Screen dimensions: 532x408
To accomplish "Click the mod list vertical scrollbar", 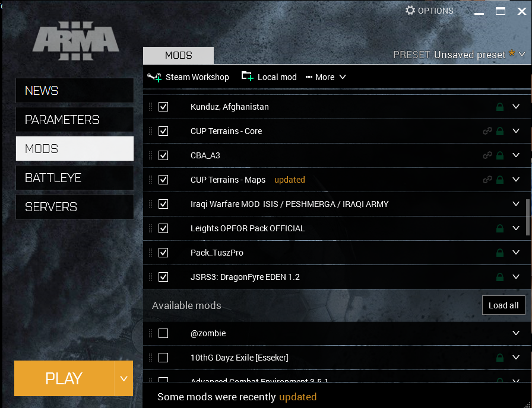I will click(x=528, y=216).
